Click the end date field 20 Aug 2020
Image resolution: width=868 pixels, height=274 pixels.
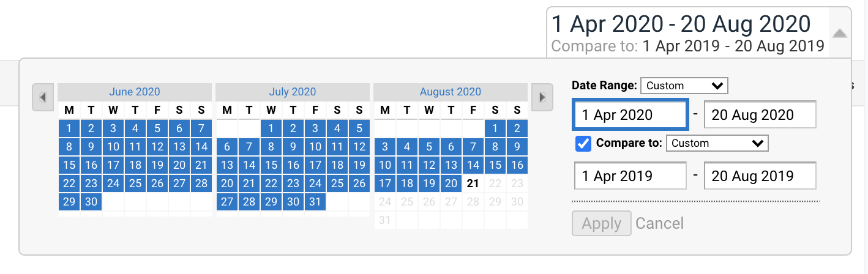click(760, 115)
